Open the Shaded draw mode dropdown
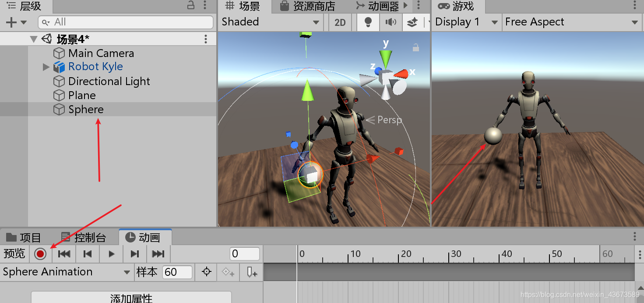This screenshot has width=644, height=303. tap(271, 22)
